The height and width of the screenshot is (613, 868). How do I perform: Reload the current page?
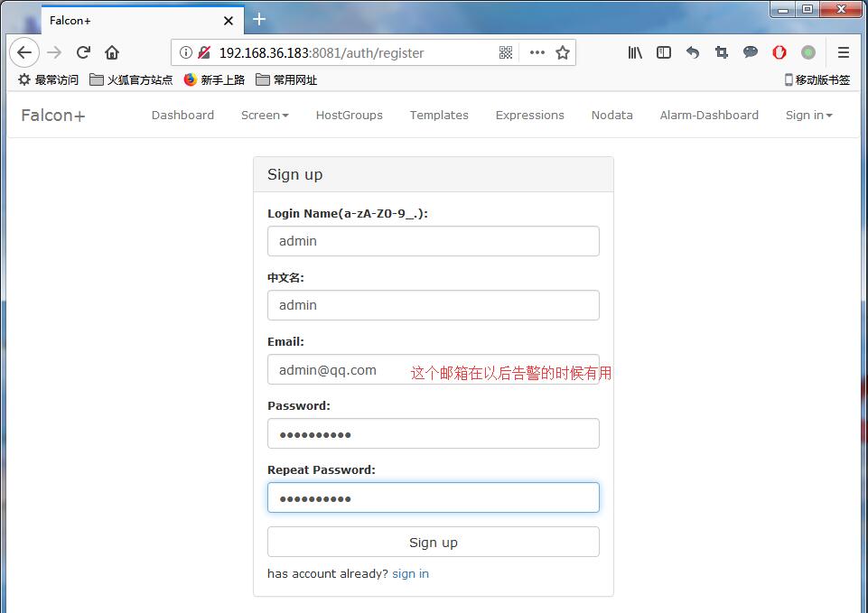coord(82,52)
